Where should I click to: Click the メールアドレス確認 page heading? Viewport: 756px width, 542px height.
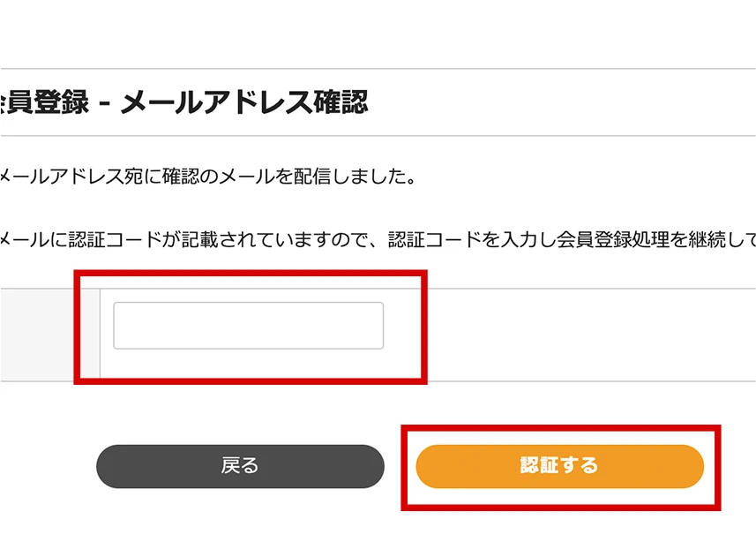point(183,102)
